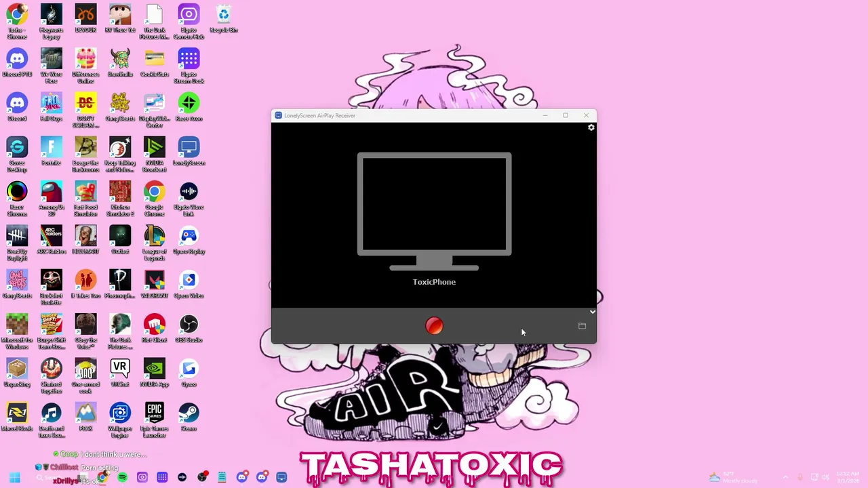868x488 pixels.
Task: Launch ARC Raiders desktop shortcut
Action: [x=52, y=241]
